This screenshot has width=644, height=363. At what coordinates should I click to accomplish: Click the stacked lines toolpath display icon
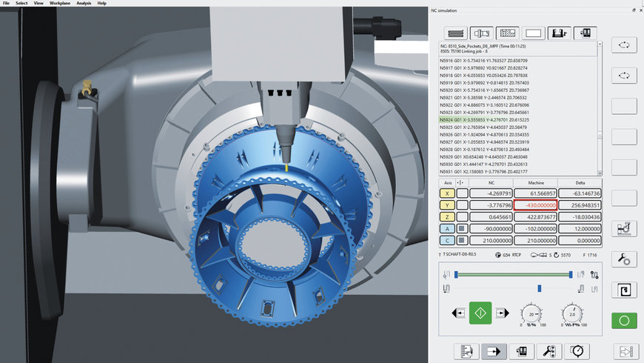[455, 33]
